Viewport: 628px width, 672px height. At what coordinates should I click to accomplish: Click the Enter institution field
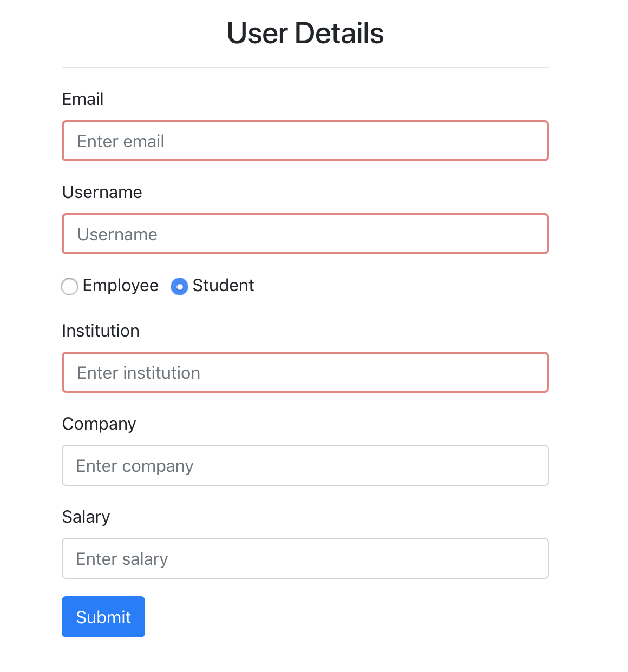tap(305, 372)
